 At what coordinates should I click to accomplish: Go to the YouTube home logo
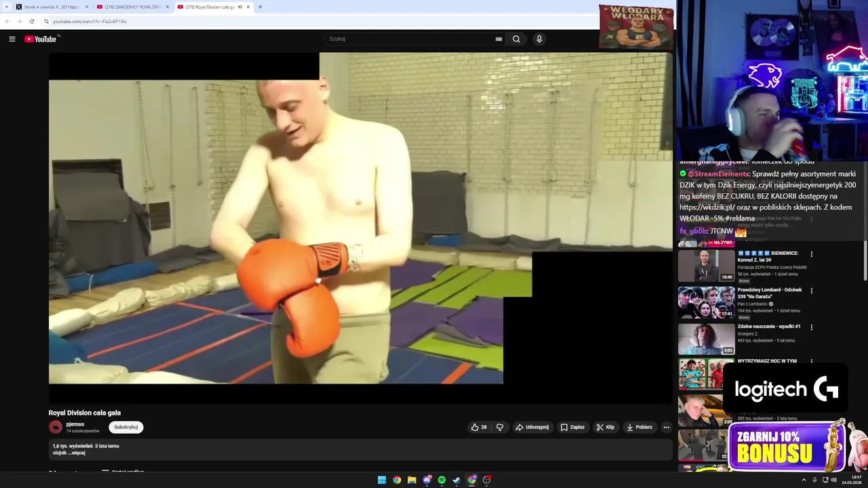tap(42, 39)
